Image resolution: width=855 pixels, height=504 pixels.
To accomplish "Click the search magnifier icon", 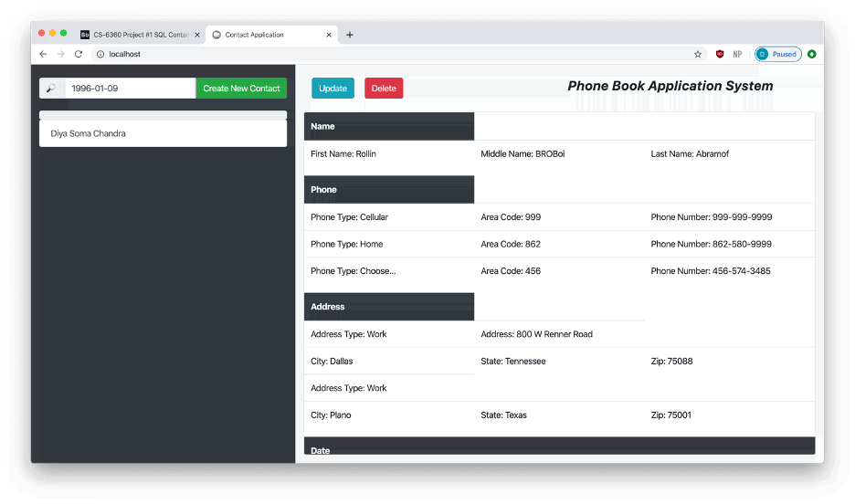I will [51, 89].
